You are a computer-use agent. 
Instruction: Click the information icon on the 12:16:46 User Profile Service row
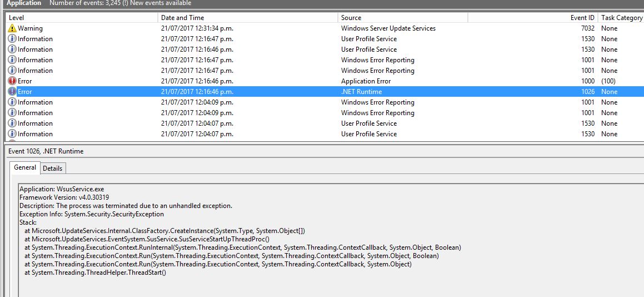12,49
